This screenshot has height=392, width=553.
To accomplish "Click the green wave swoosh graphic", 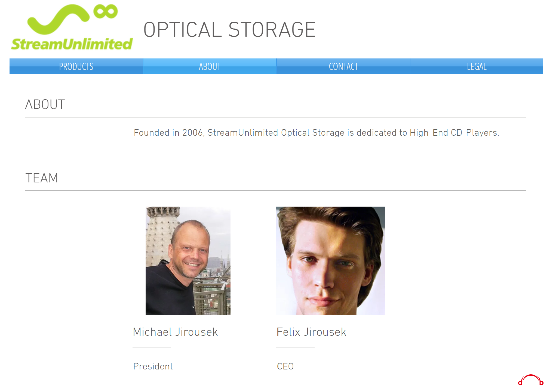I will click(58, 20).
